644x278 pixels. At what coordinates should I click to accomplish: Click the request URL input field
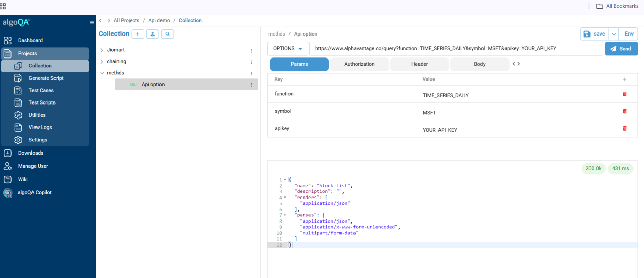tap(456, 49)
